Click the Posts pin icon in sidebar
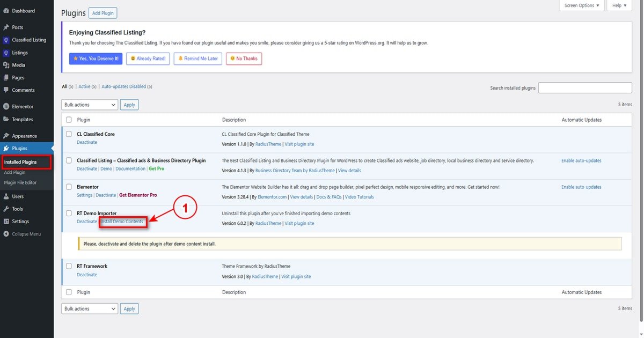The width and height of the screenshot is (644, 338). tap(6, 27)
